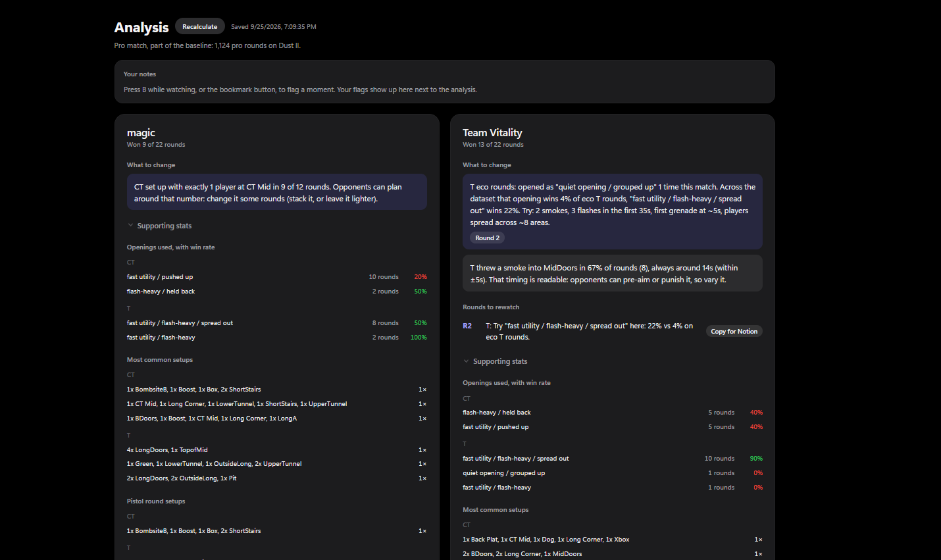Viewport: 941px width, 560px height.
Task: Open the CT Mid setup recommendation for magic
Action: pos(277,192)
